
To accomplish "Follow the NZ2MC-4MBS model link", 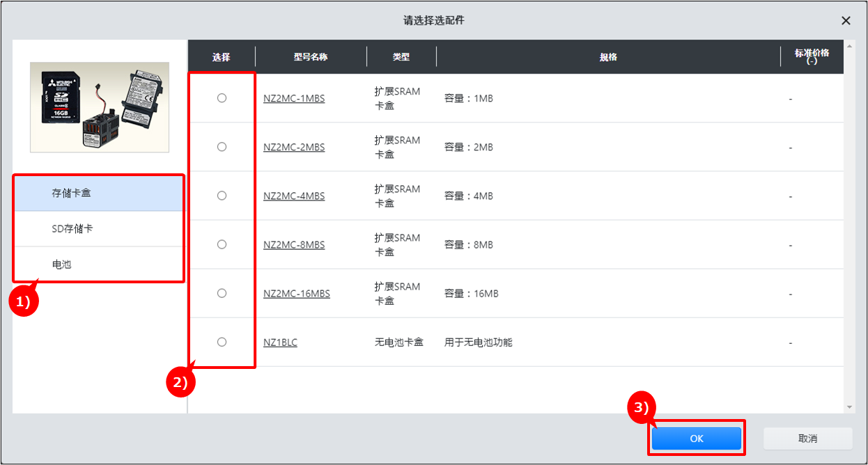I will 293,196.
